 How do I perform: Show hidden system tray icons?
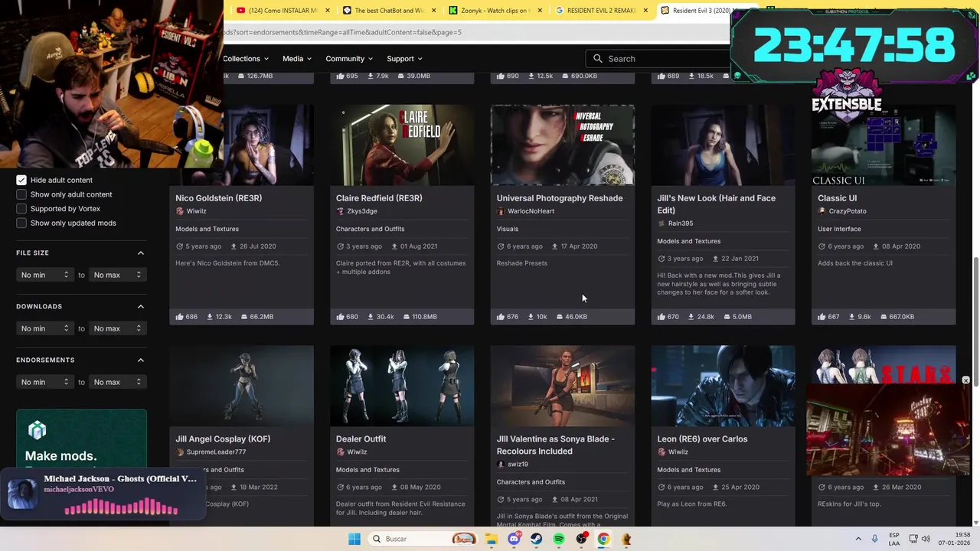tap(857, 539)
